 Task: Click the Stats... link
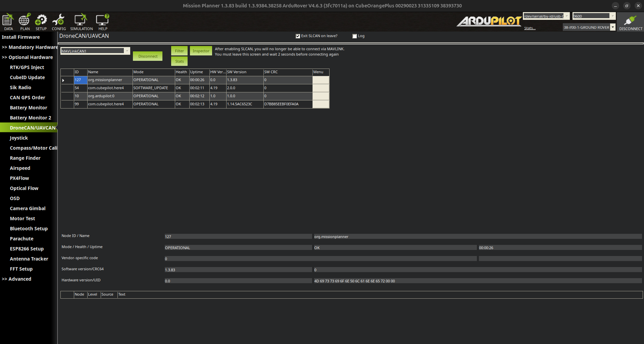[x=530, y=28]
